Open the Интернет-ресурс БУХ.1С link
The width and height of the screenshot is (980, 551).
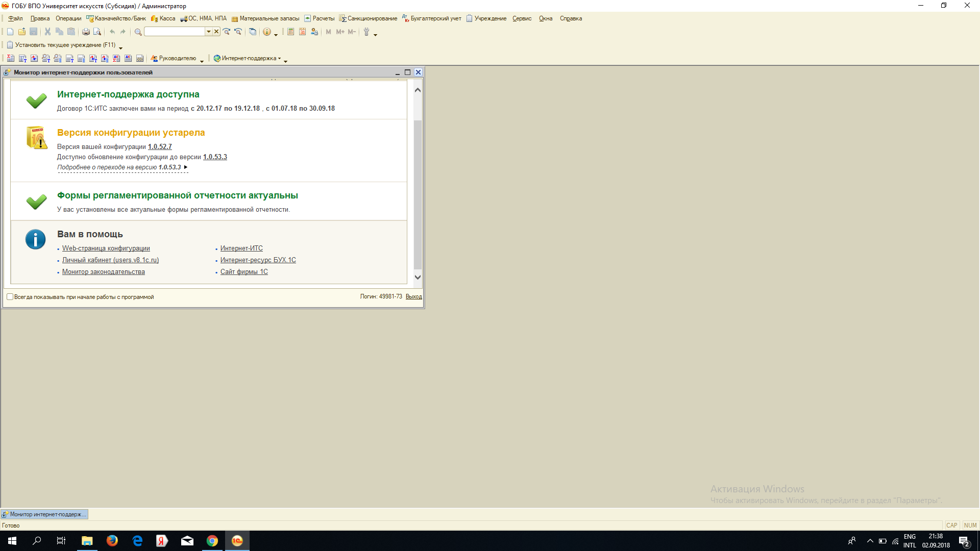coord(258,260)
